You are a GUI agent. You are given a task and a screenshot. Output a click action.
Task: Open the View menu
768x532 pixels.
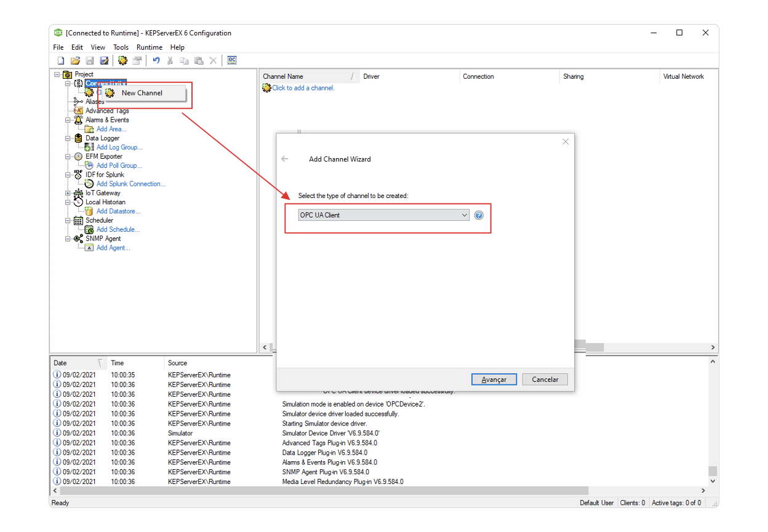point(98,47)
